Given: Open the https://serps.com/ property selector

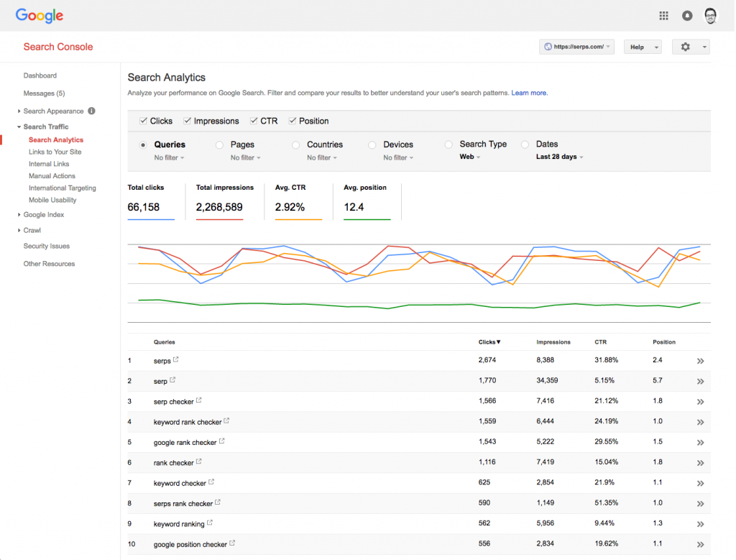Looking at the screenshot, I should 576,46.
